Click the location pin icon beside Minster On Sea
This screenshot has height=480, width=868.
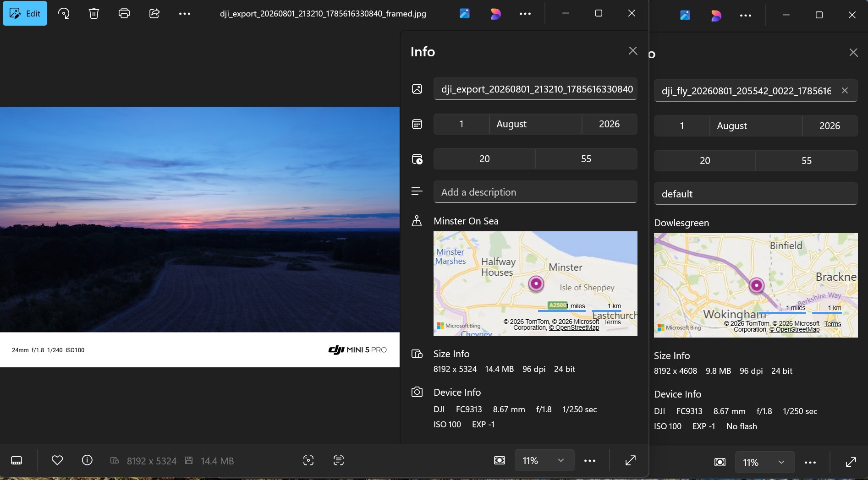(417, 221)
